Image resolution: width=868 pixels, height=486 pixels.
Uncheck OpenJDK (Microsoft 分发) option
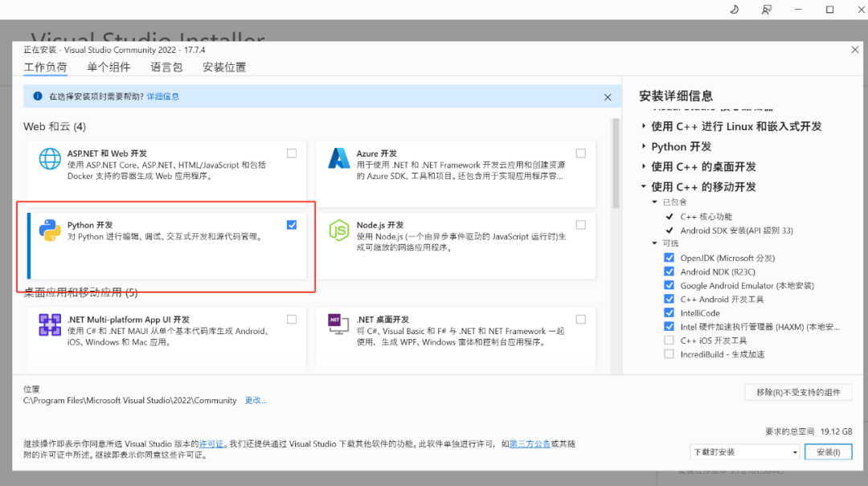pyautogui.click(x=669, y=258)
